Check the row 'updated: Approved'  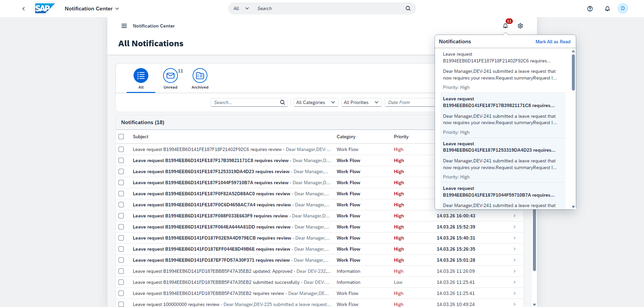point(121,271)
